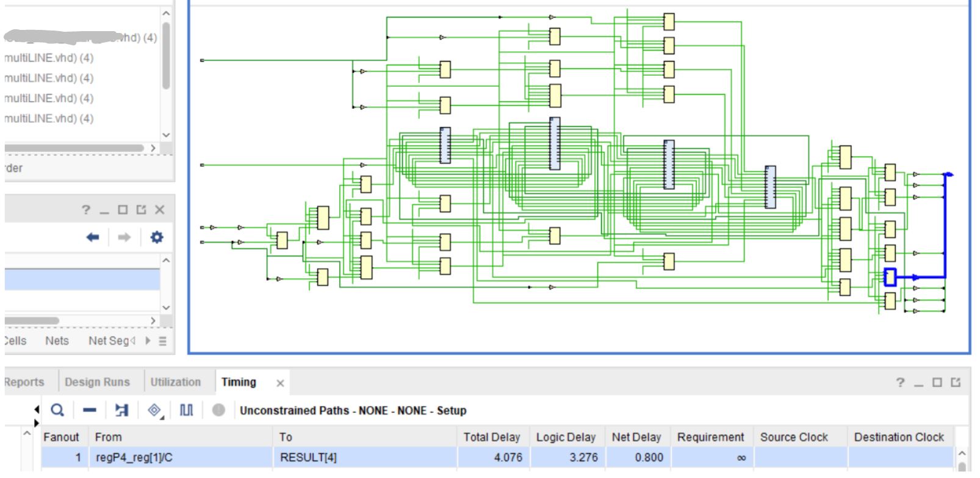The width and height of the screenshot is (980, 478).
Task: Switch to the Design Runs tab
Action: [98, 382]
